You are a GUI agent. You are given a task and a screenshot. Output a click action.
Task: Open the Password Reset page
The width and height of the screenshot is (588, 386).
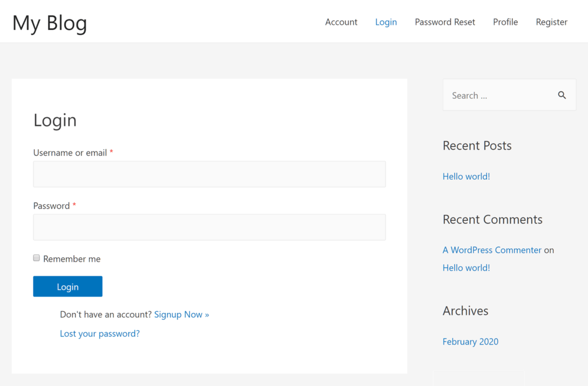click(445, 22)
